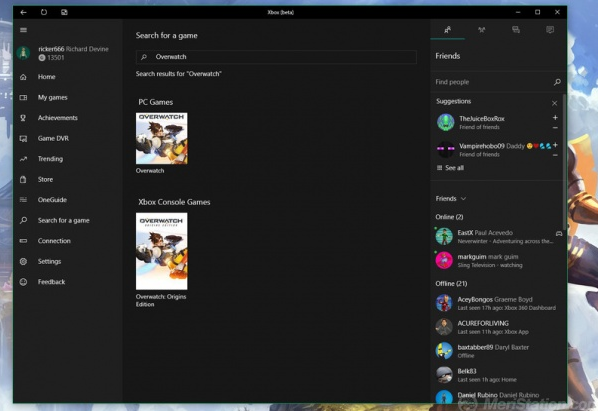This screenshot has width=598, height=411.
Task: Open EastX Paul Acevedo friend entry
Action: click(x=498, y=236)
